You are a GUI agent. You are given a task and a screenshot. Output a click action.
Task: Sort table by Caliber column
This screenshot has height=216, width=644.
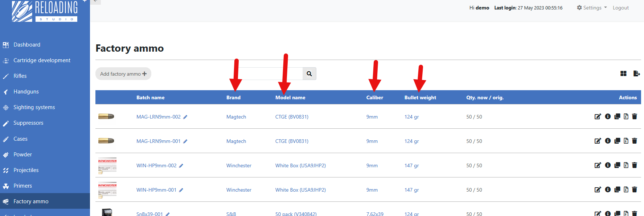click(x=374, y=97)
